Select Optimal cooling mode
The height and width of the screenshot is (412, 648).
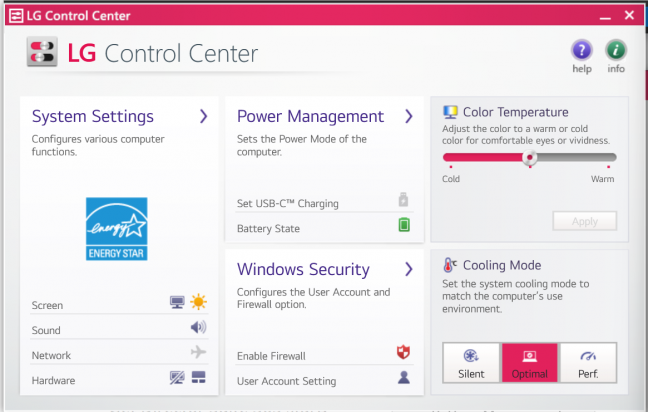click(530, 363)
